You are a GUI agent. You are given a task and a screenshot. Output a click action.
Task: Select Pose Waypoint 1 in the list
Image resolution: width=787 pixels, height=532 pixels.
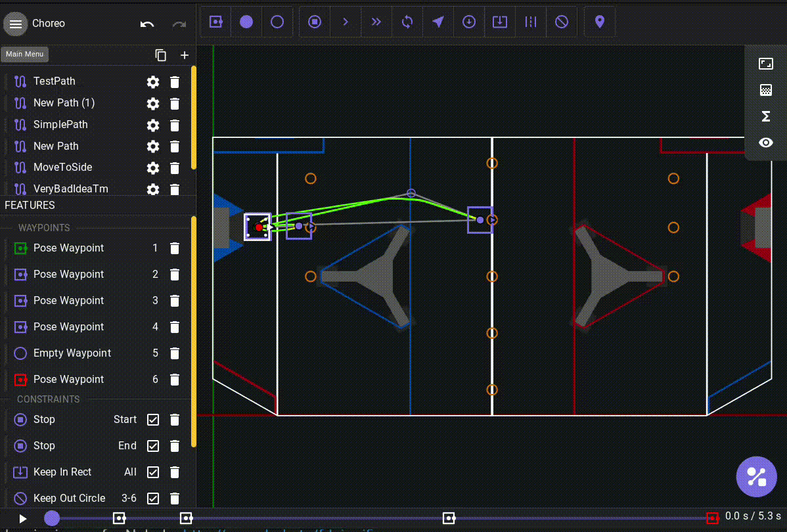coord(95,248)
